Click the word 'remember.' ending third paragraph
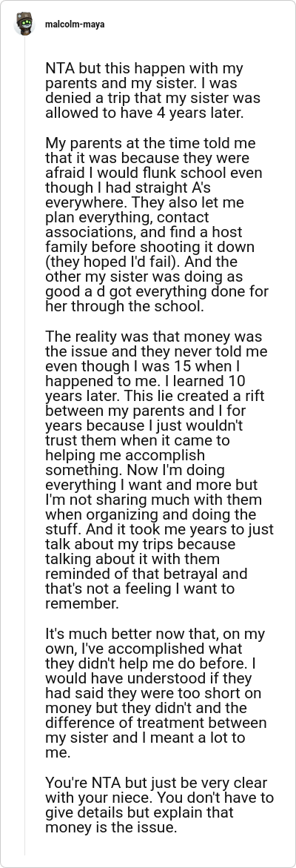The height and width of the screenshot is (868, 296). [81, 603]
